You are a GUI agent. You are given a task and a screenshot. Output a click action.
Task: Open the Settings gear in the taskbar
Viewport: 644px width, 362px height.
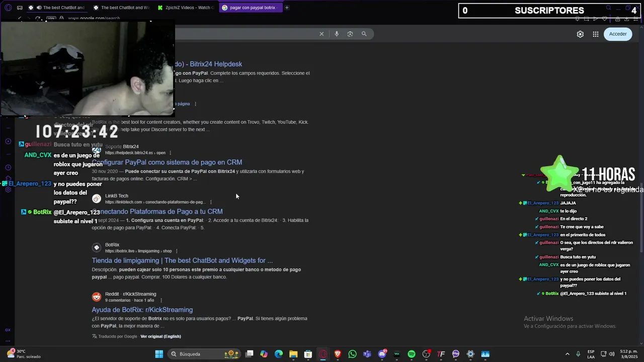tap(470, 354)
